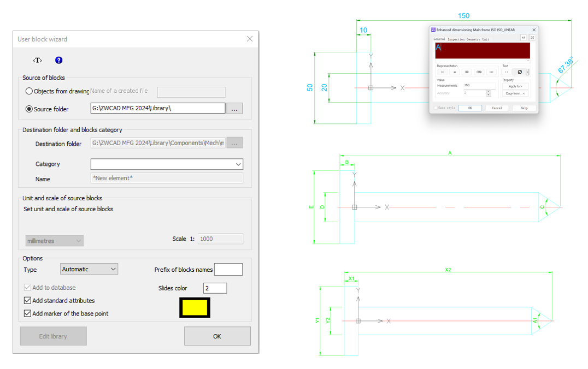Click the Accuracy down stepper arrow
This screenshot has height=369, width=588.
pyautogui.click(x=489, y=95)
